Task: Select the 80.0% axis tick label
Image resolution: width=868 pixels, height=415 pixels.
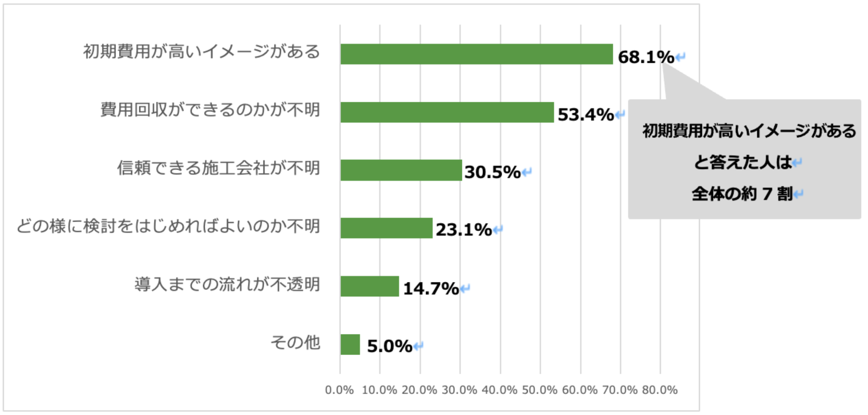Action: 660,390
